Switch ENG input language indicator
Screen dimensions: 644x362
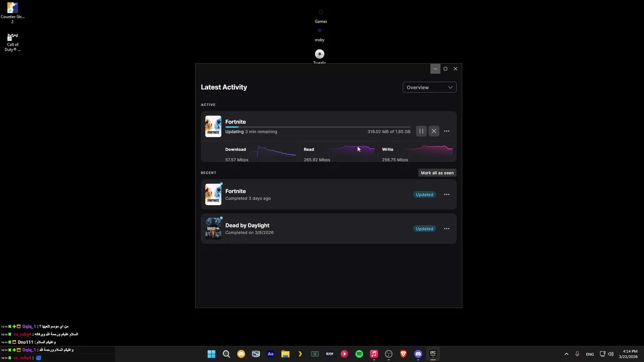click(590, 354)
